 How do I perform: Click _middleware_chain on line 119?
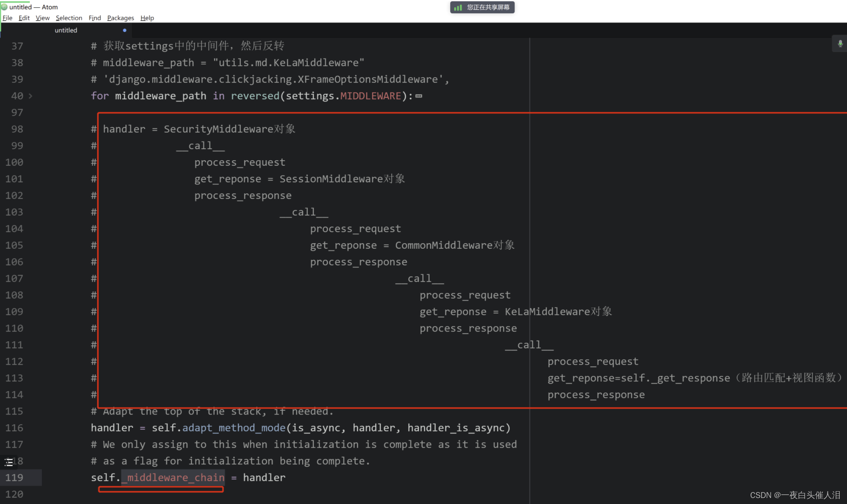pos(173,478)
